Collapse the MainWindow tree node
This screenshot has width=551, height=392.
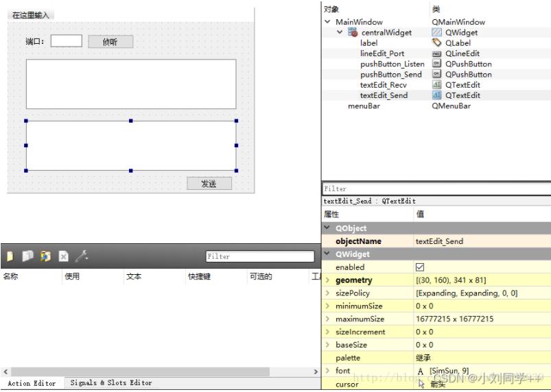(327, 22)
